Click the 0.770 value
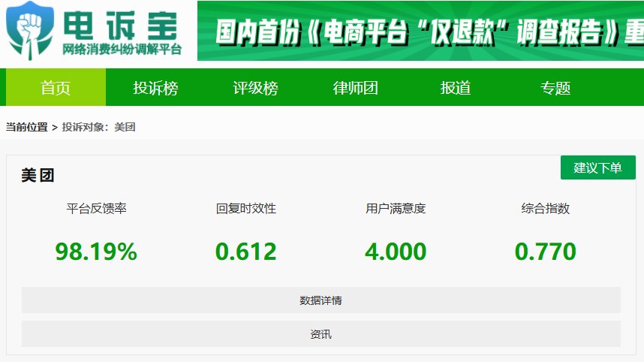 click(546, 252)
